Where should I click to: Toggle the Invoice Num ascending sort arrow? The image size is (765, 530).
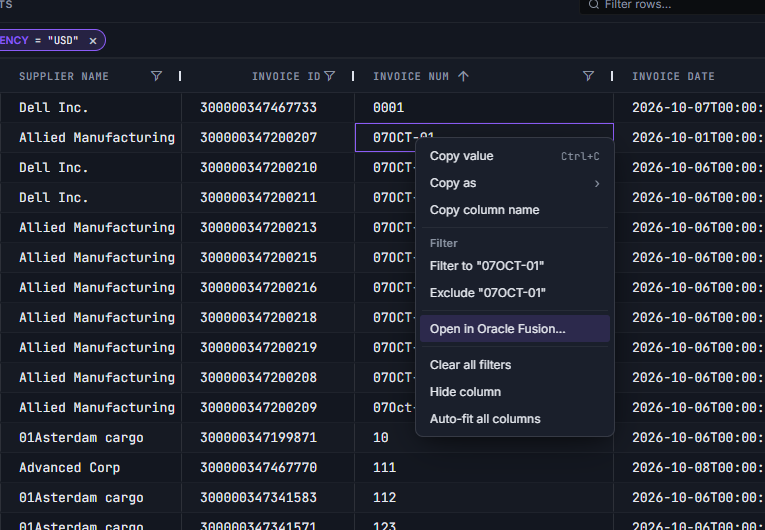tap(463, 76)
